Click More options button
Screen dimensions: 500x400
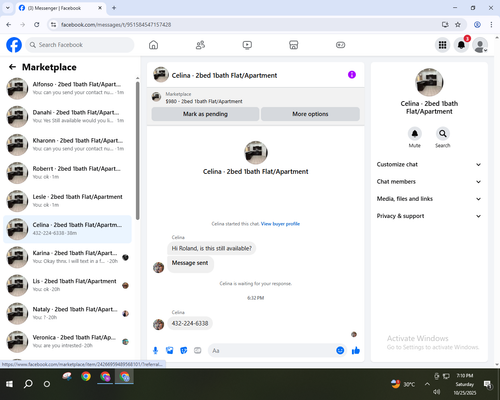tap(310, 114)
